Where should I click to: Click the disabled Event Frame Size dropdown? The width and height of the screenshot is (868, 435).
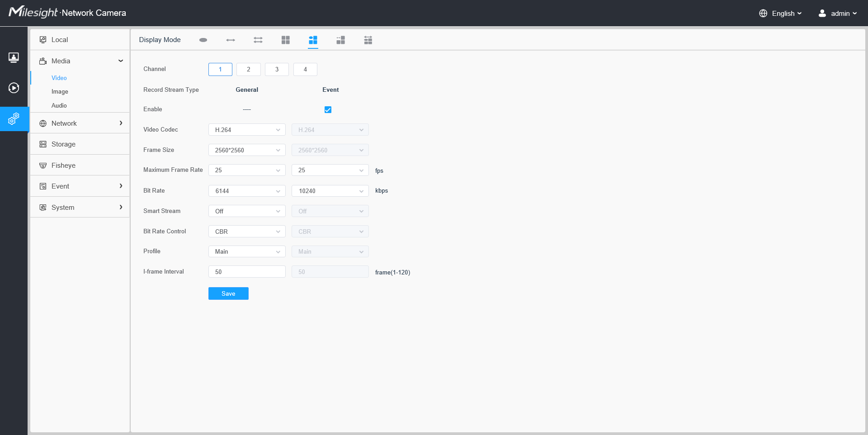330,150
